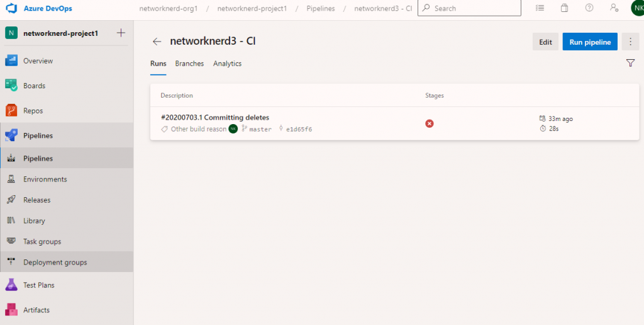Viewport: 644px width, 325px height.
Task: Click the Azure DevOps logo icon
Action: tap(11, 8)
